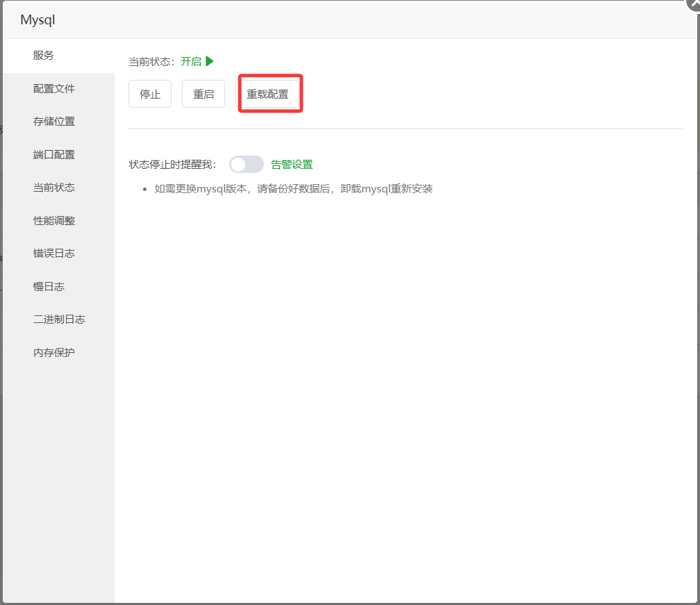Screen dimensions: 700x605
Task: Select the 服务 tab
Action: pyautogui.click(x=44, y=56)
